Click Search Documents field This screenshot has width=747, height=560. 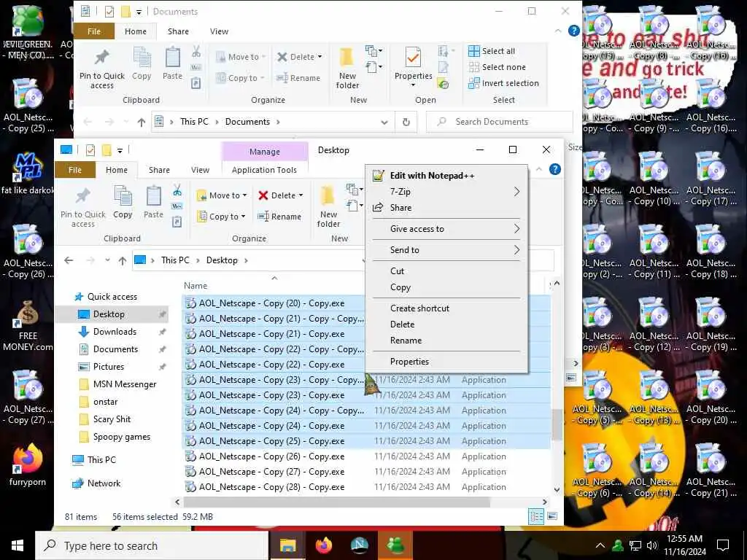pyautogui.click(x=499, y=122)
